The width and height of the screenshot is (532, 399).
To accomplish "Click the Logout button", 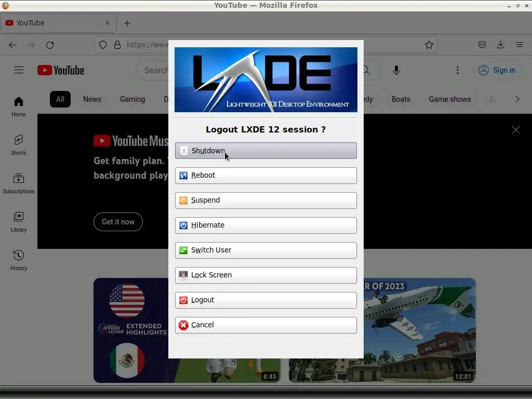I will [265, 300].
